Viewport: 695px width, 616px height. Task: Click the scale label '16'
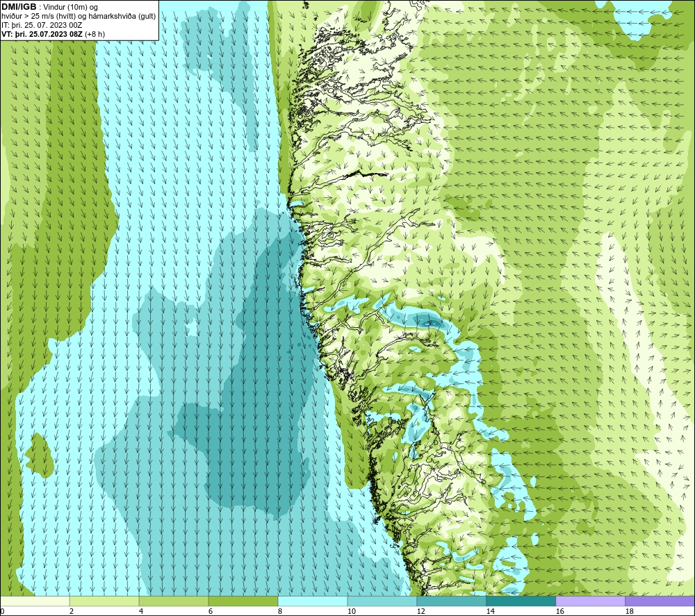559,612
